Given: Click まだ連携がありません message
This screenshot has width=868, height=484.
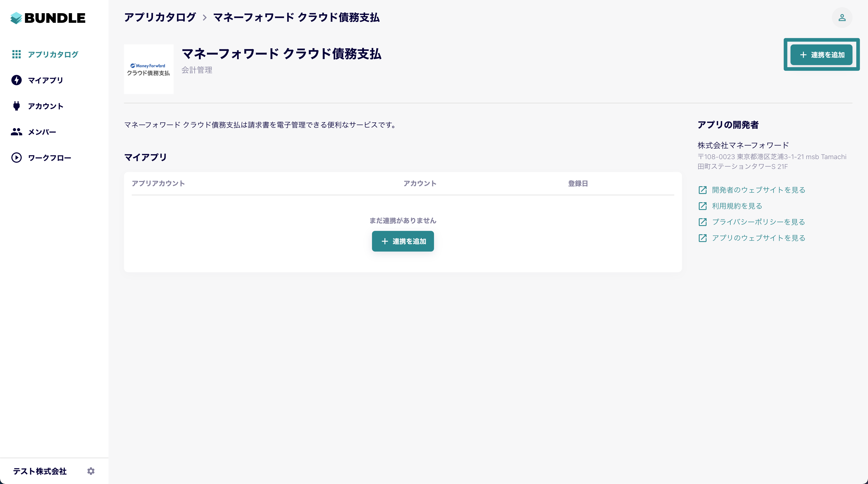Looking at the screenshot, I should coord(403,221).
